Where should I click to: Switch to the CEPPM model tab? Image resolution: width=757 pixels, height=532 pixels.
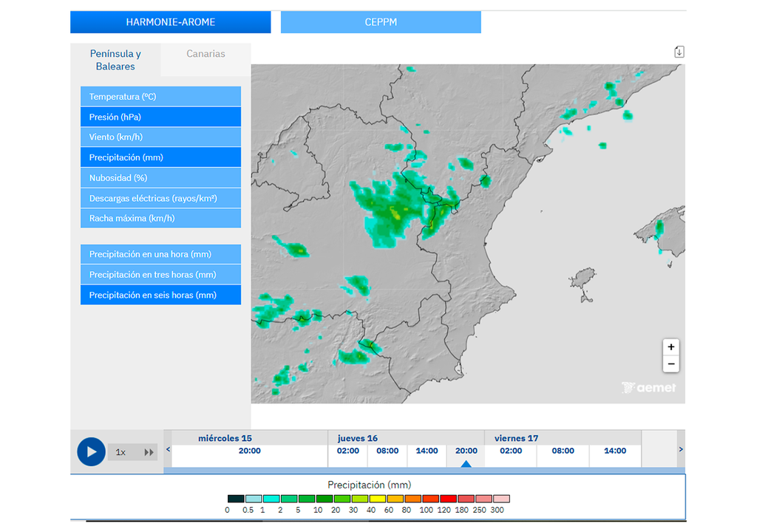pos(381,22)
